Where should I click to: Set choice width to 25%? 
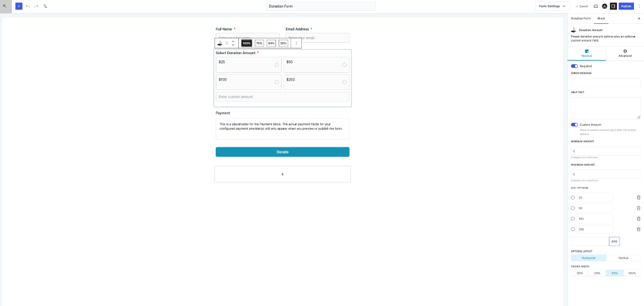579,273
